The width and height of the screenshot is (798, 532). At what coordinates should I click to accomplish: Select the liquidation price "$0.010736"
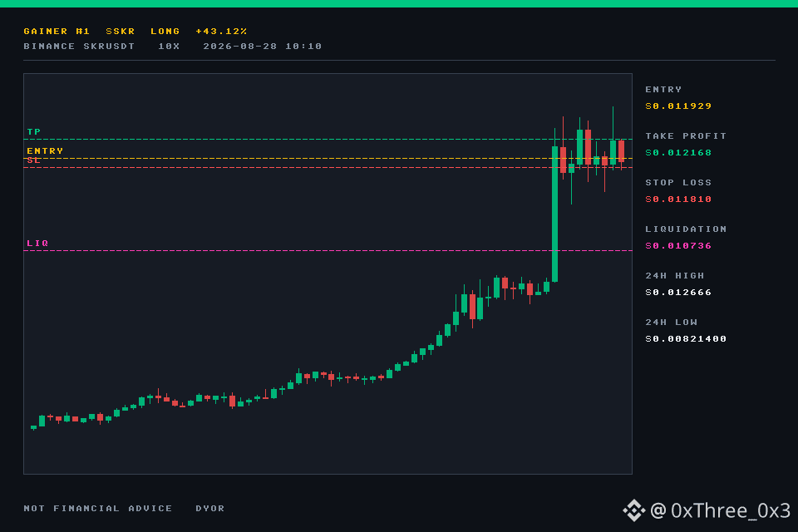coord(678,246)
